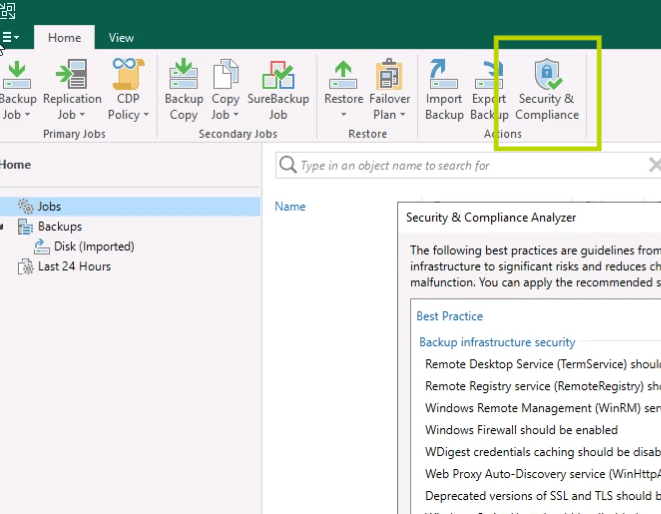Open the Failover Plan dropdown arrow
Image resolution: width=661 pixels, height=514 pixels.
coord(402,115)
